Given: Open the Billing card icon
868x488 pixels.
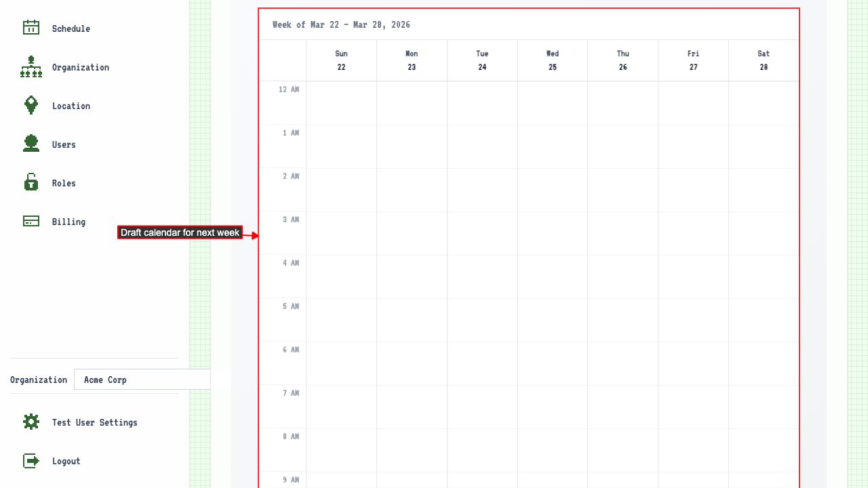Looking at the screenshot, I should [x=31, y=221].
